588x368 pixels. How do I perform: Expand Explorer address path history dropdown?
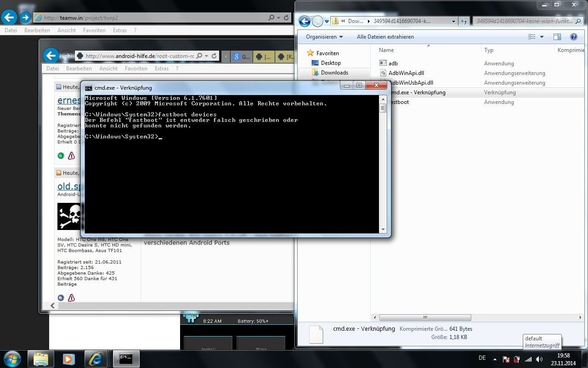click(454, 21)
